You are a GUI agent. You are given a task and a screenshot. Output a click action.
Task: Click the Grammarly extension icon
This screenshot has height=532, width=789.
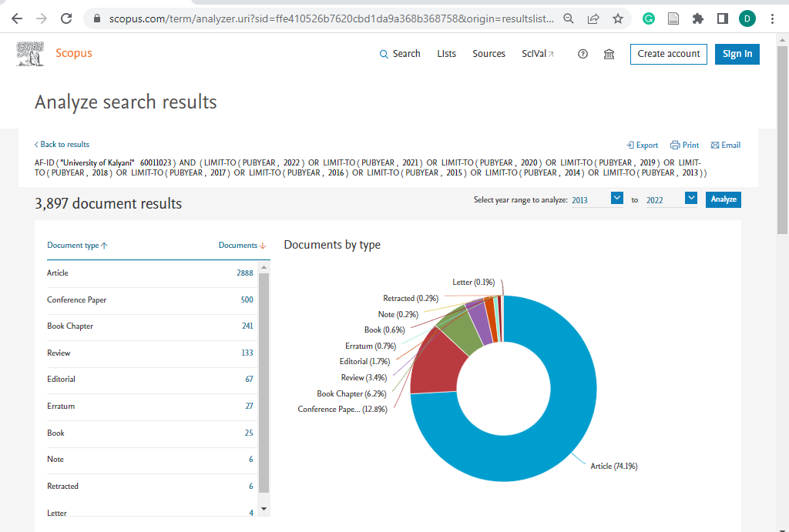pos(649,19)
